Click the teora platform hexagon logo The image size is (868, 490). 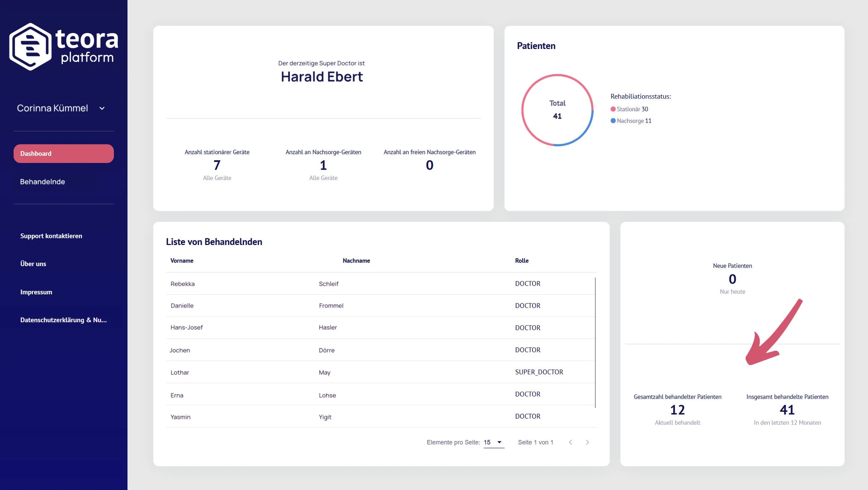click(30, 47)
